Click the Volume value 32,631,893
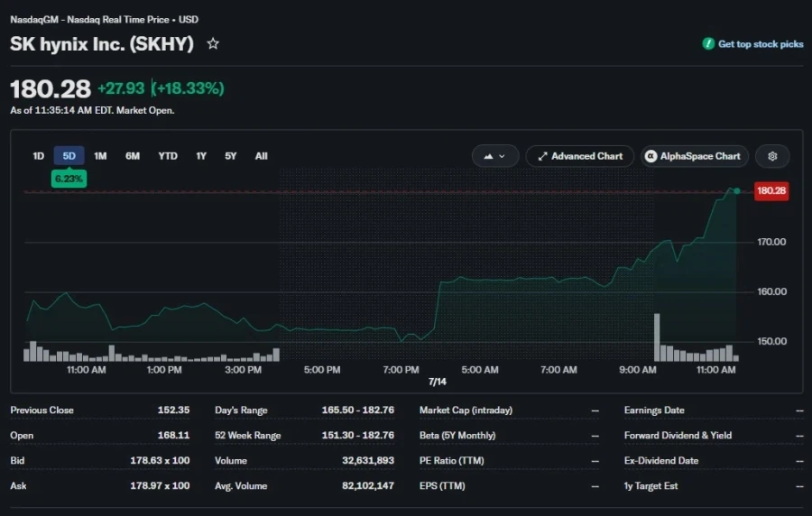Screen dimensions: 812x516 coord(368,460)
